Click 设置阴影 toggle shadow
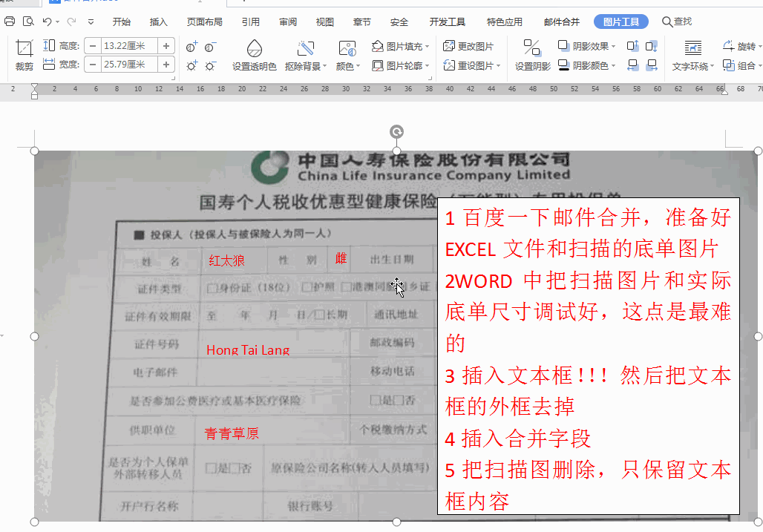Viewport: 763px width, 532px height. pyautogui.click(x=533, y=56)
